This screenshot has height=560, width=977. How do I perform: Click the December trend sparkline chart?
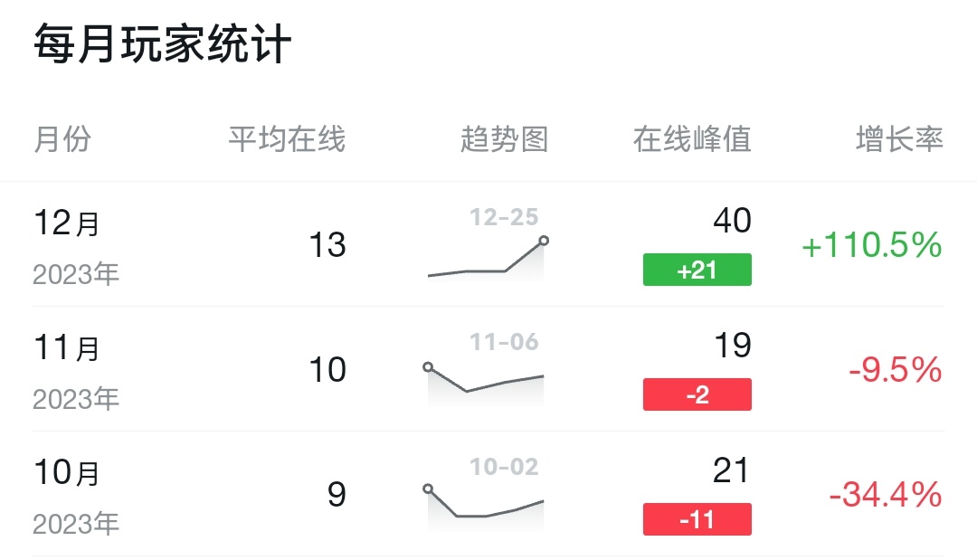[486, 258]
